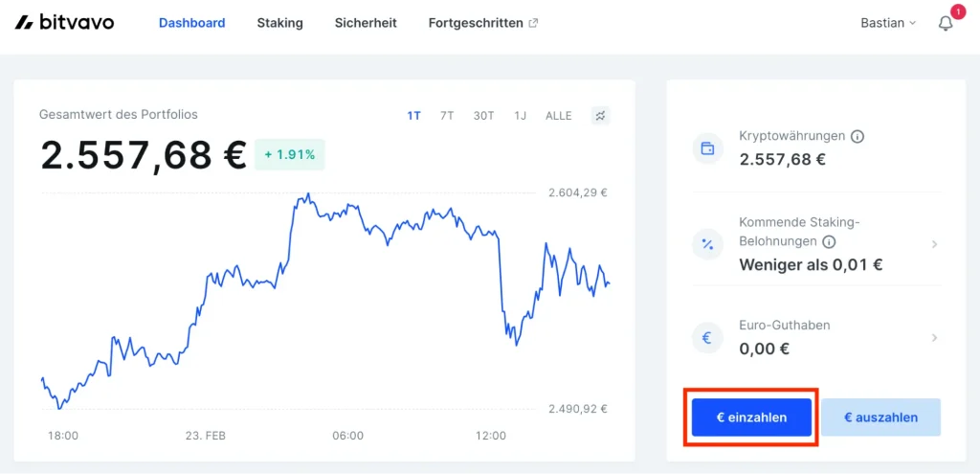980x474 pixels.
Task: Expand the Staking-Belohnungen row chevron
Action: pos(935,244)
